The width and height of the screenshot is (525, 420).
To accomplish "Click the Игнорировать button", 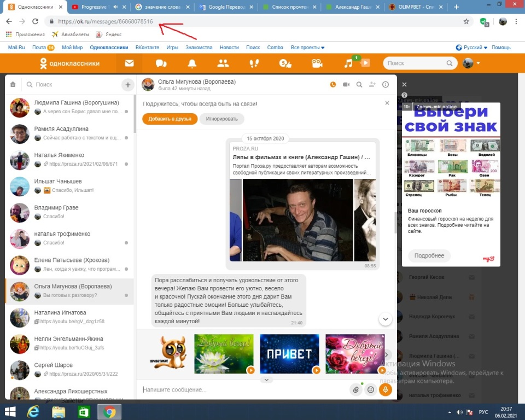I will pyautogui.click(x=221, y=119).
